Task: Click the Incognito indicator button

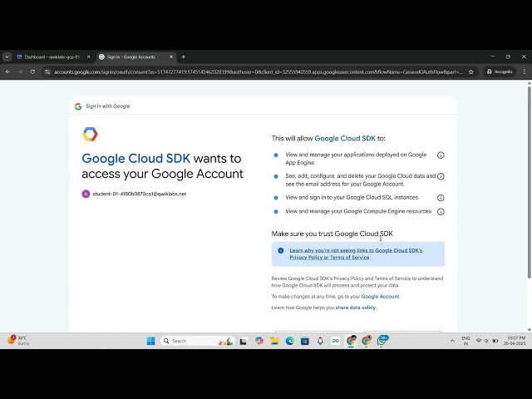Action: (x=500, y=72)
